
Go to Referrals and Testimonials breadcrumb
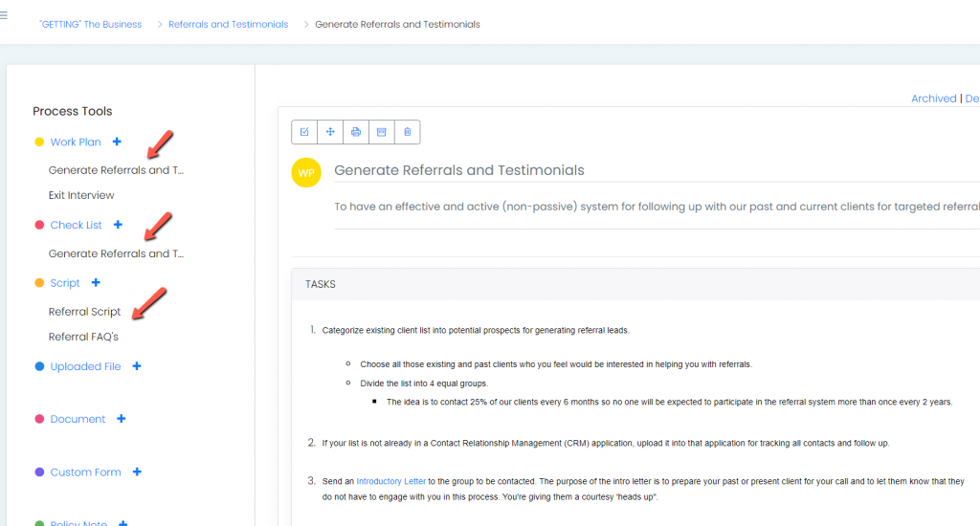point(228,24)
